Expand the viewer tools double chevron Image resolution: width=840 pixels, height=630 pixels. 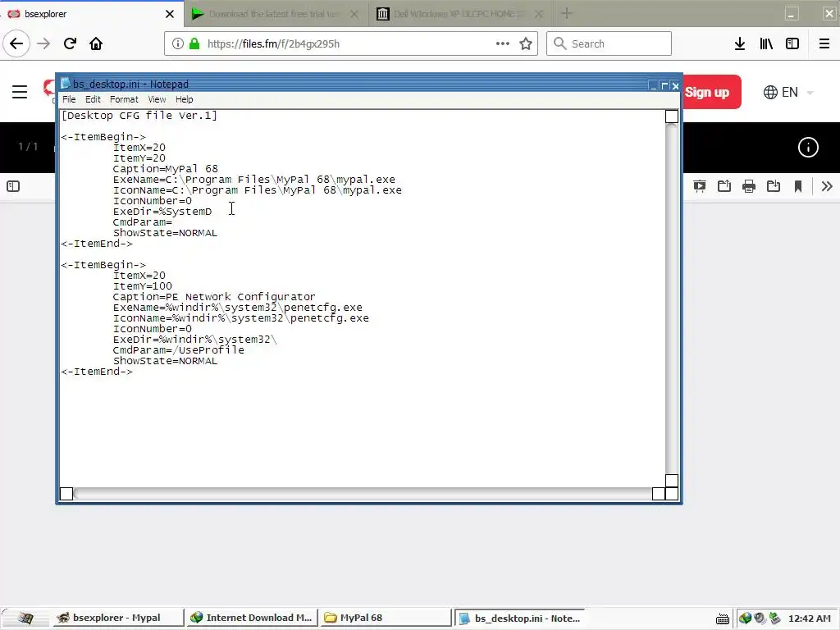(827, 186)
